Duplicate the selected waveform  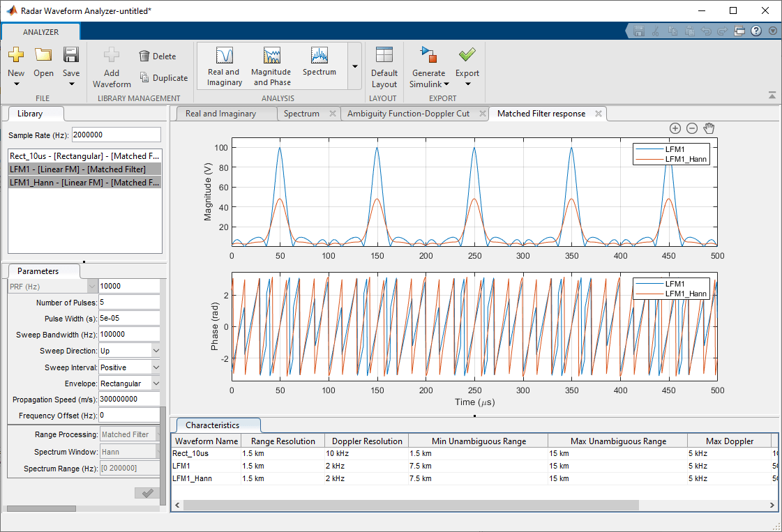pyautogui.click(x=163, y=78)
